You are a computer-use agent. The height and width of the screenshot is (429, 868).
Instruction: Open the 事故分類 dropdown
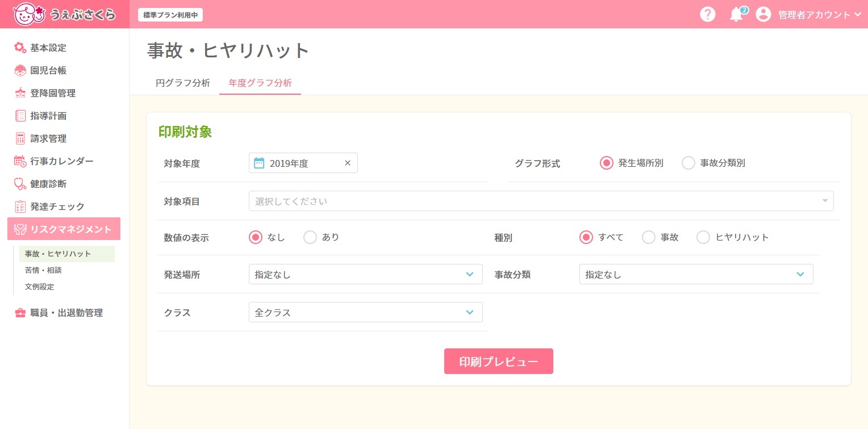pos(696,274)
